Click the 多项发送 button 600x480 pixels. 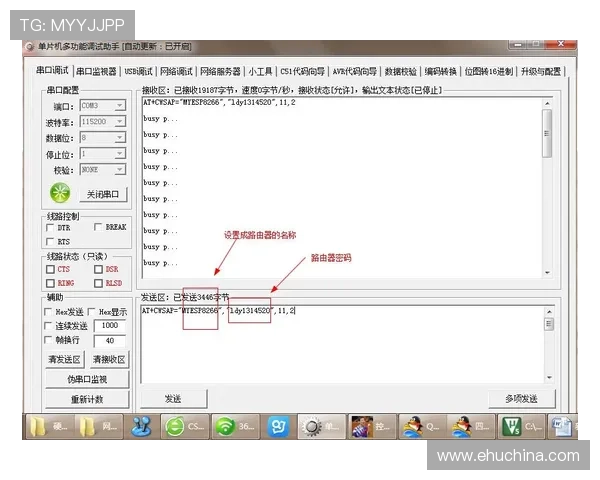coord(522,399)
